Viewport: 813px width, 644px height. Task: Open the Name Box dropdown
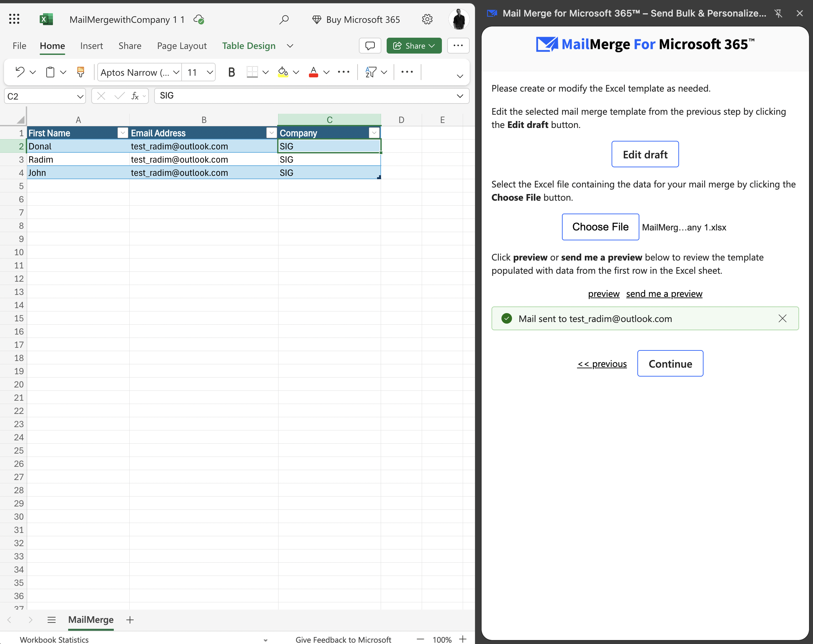click(80, 96)
